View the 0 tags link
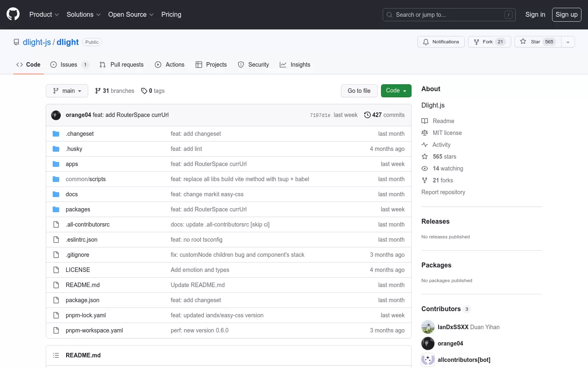The height and width of the screenshot is (368, 588). click(153, 91)
